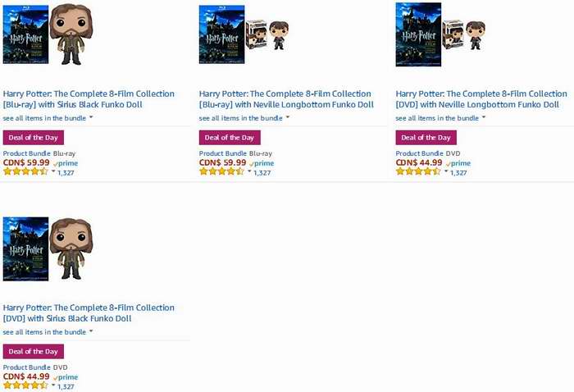Viewport: 574px width, 392px height.
Task: Click the stars rating of DVD Sirius bundle
Action: [25, 385]
